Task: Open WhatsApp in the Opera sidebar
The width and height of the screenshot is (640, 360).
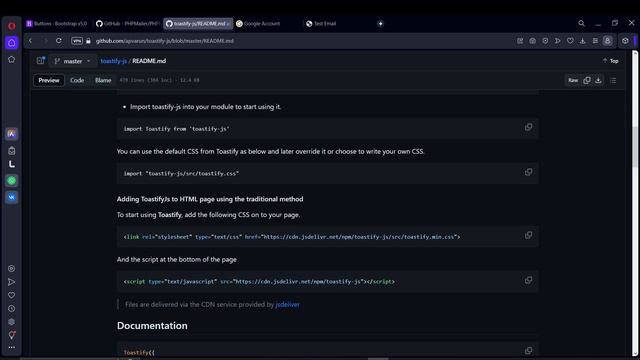Action: click(11, 180)
